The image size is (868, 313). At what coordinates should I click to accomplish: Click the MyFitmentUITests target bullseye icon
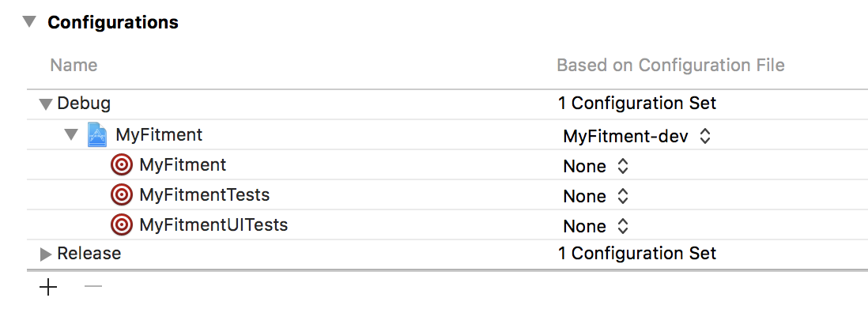[121, 224]
